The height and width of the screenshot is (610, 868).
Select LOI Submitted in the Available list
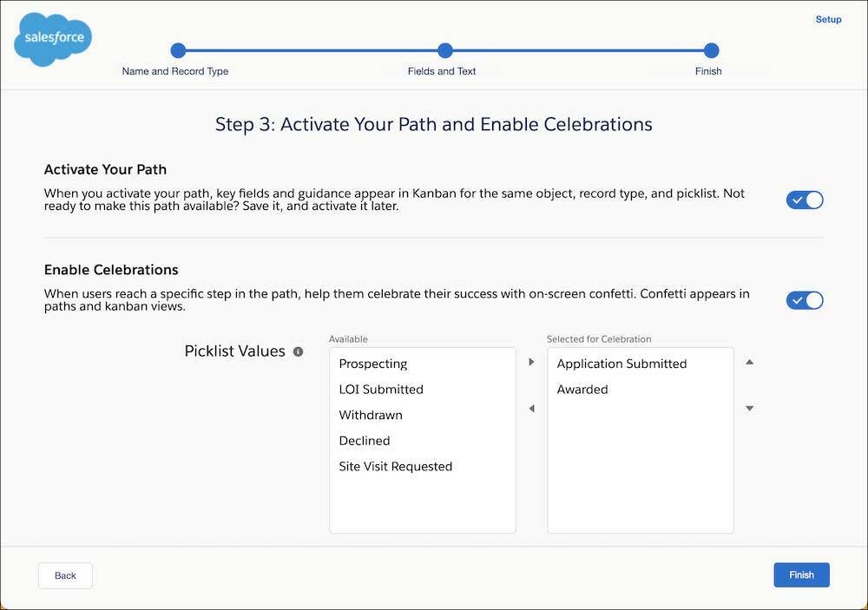[x=423, y=389]
